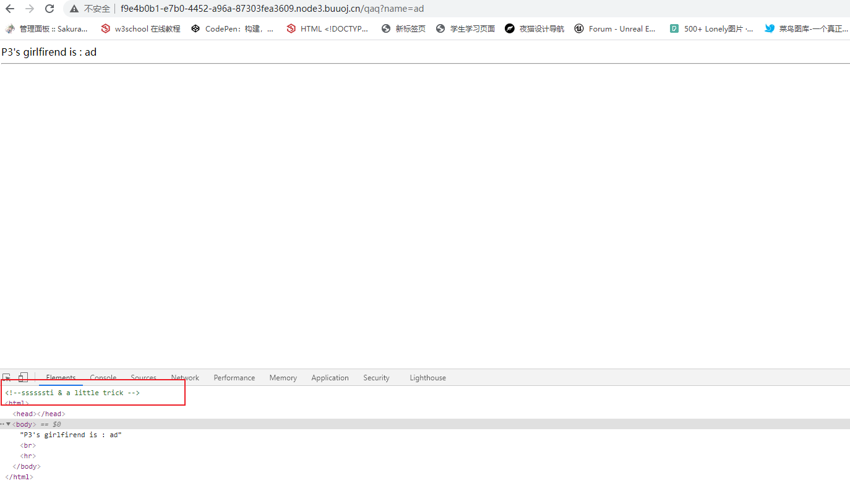The image size is (850, 504).
Task: Click the not-secure warning icon
Action: coord(74,9)
